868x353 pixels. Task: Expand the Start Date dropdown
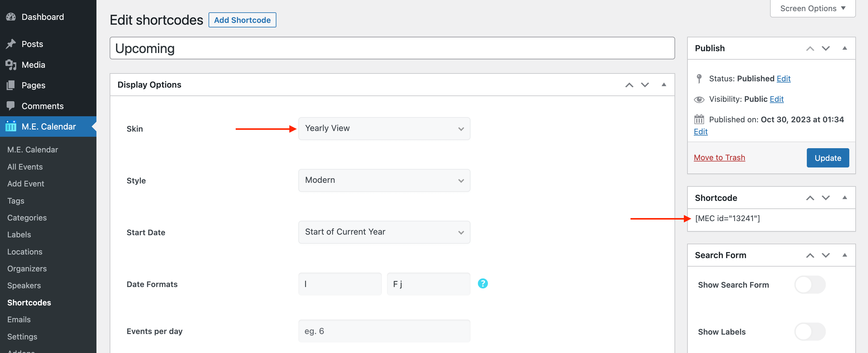384,232
